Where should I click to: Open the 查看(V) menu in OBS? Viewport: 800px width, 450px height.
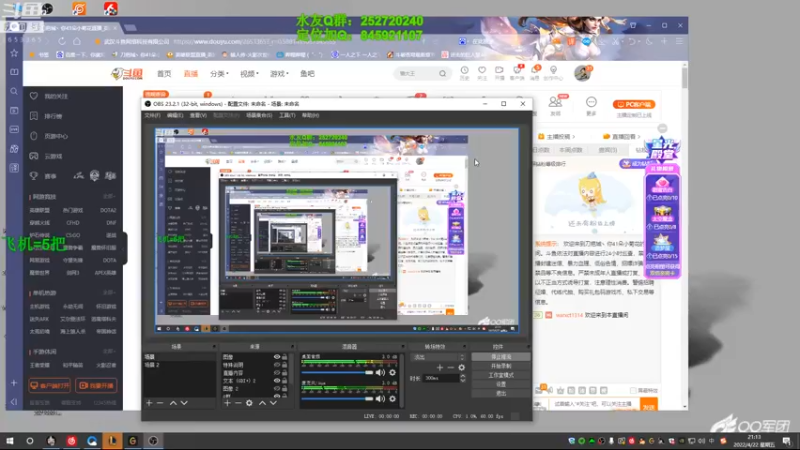coord(198,115)
